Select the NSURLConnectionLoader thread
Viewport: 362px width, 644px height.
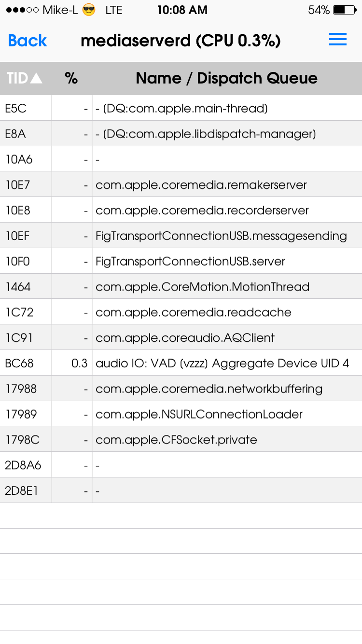[181, 414]
